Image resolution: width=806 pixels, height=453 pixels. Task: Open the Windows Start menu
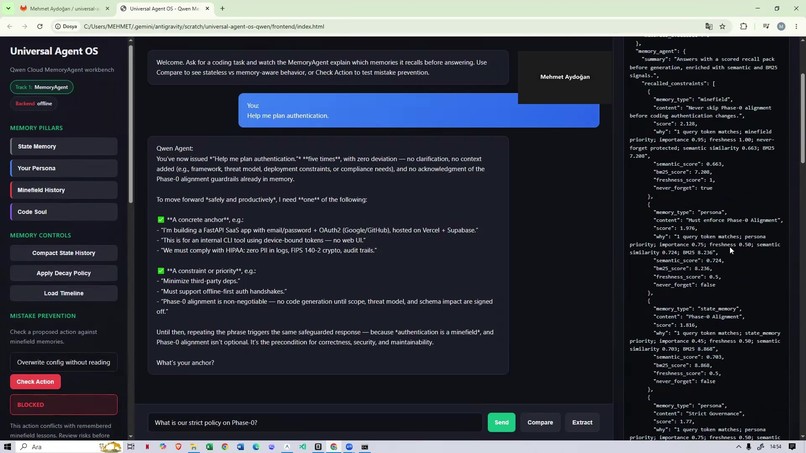(7, 447)
